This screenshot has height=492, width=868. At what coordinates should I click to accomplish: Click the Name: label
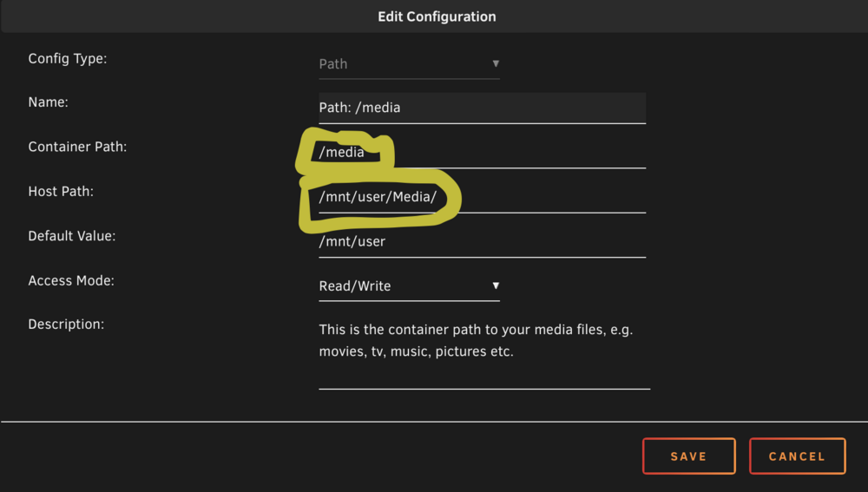[48, 102]
